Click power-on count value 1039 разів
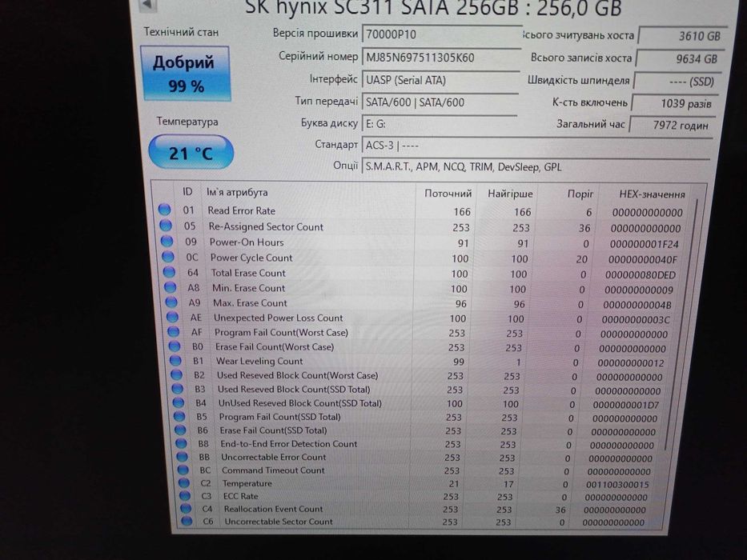Screen dimensions: 747x560 (674, 103)
